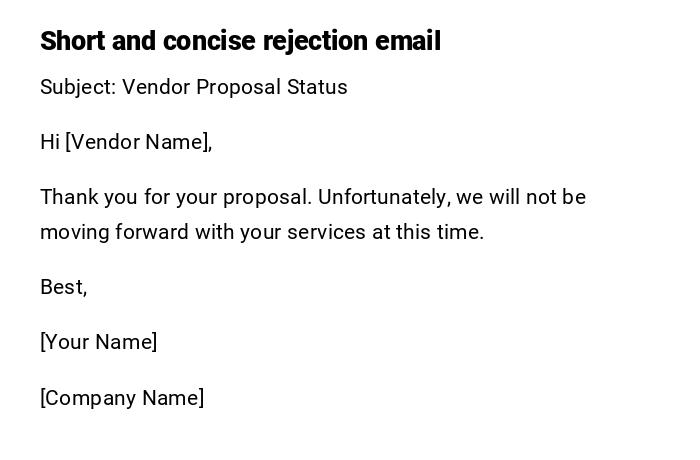Click the word 'email' in the heading

point(408,41)
